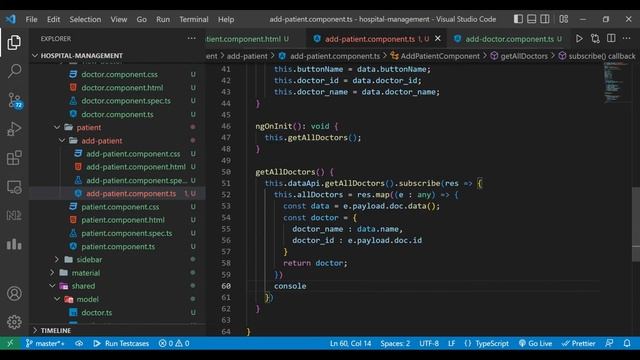
Task: Switch to add-doctor.component.ts tab
Action: click(x=509, y=39)
